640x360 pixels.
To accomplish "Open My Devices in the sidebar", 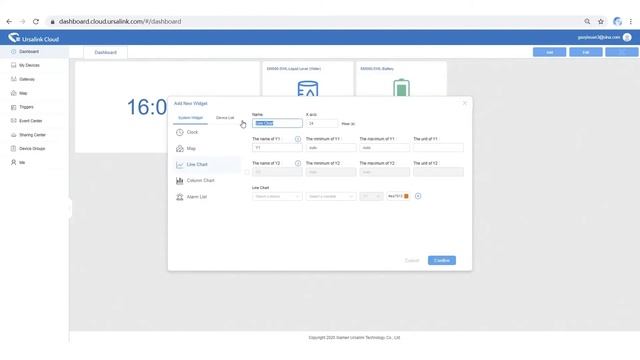I will tap(29, 65).
